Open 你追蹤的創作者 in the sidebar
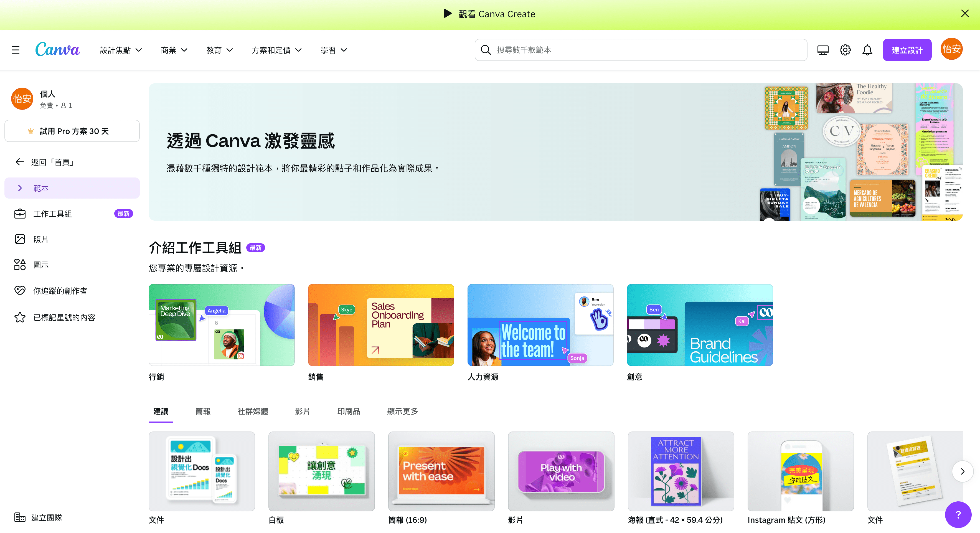This screenshot has height=533, width=980. click(72, 291)
